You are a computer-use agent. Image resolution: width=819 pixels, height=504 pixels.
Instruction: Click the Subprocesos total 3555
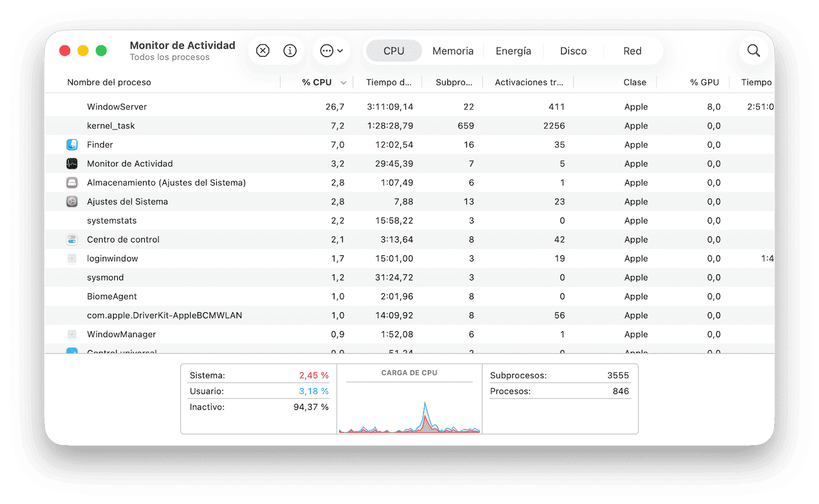[x=618, y=375]
